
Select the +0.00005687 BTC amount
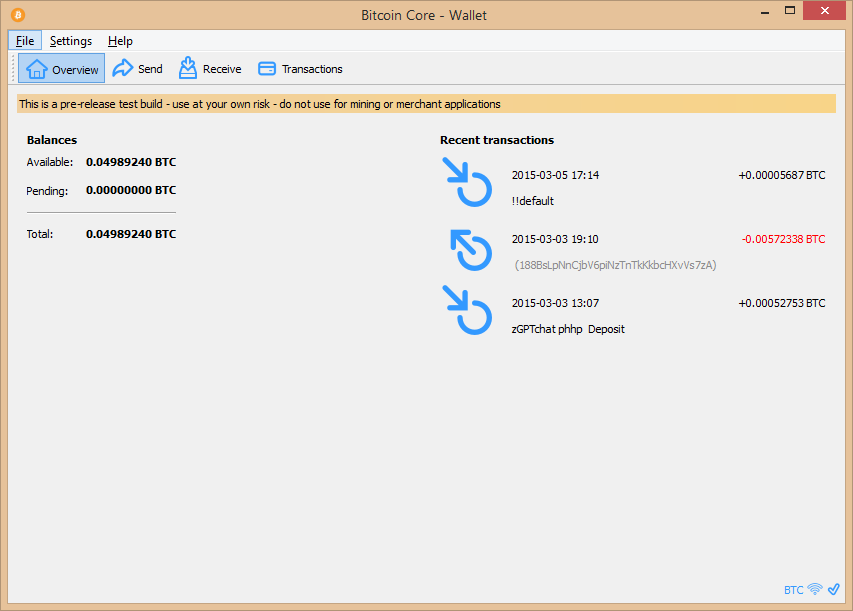pos(782,175)
